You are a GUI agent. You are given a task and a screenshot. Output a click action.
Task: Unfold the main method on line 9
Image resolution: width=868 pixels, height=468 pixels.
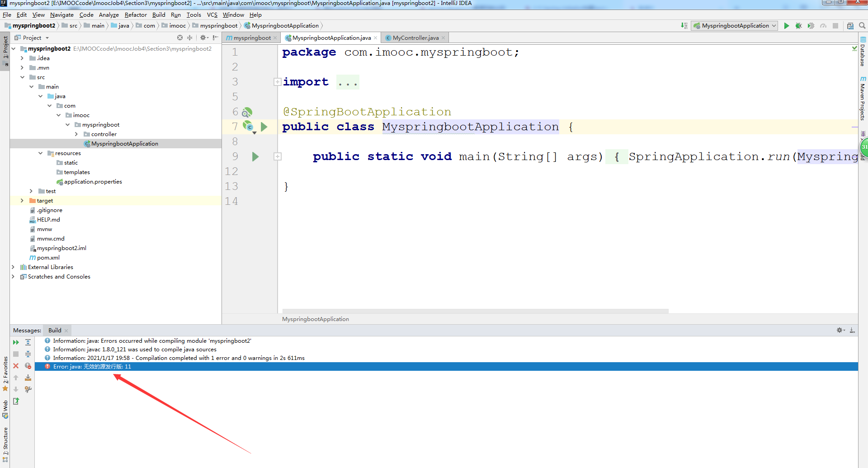[278, 156]
